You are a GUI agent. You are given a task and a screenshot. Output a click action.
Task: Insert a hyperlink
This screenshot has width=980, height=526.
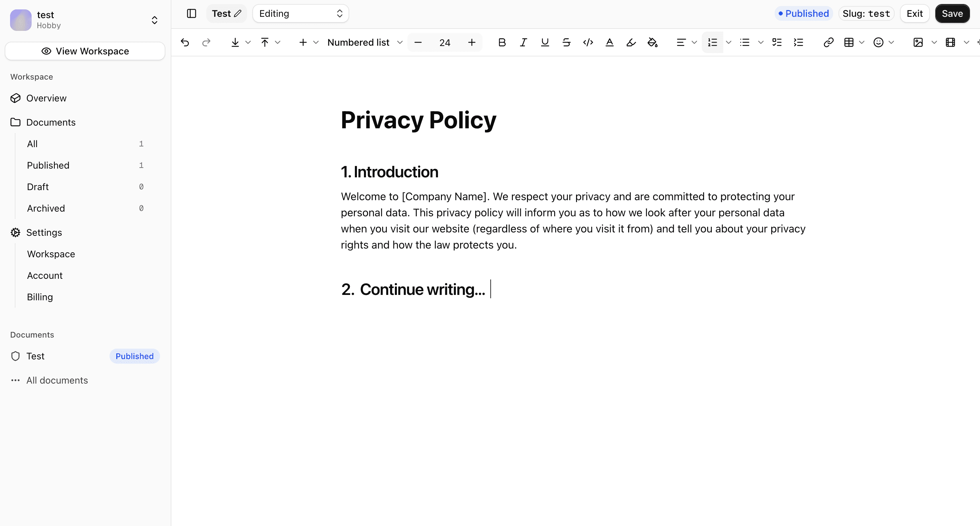[x=828, y=42]
